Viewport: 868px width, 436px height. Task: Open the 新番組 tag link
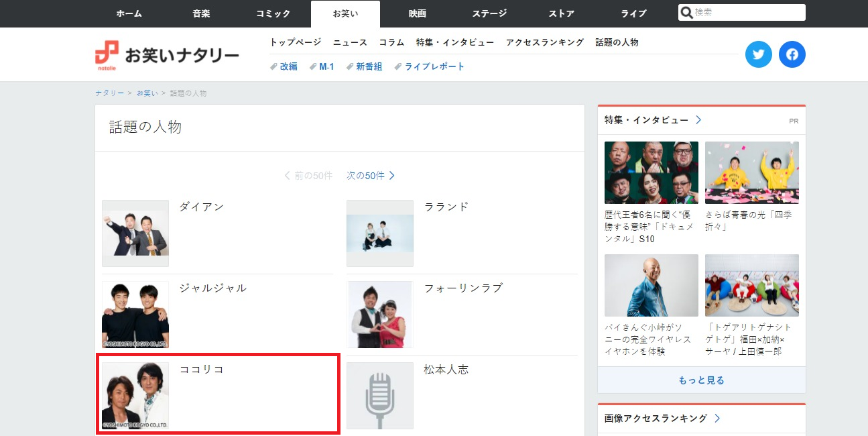tap(369, 66)
